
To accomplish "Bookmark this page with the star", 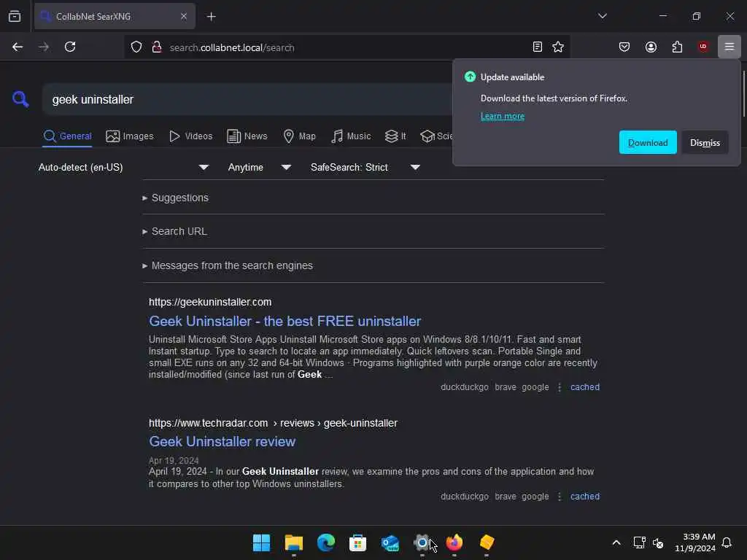I will 558,47.
